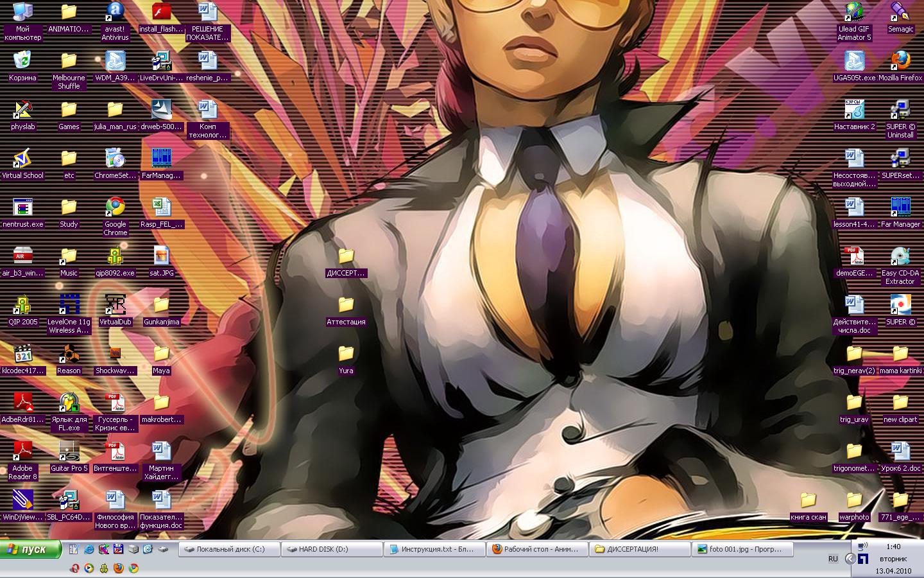The image size is (924, 578).
Task: Open the Music folder shortcut
Action: click(69, 261)
